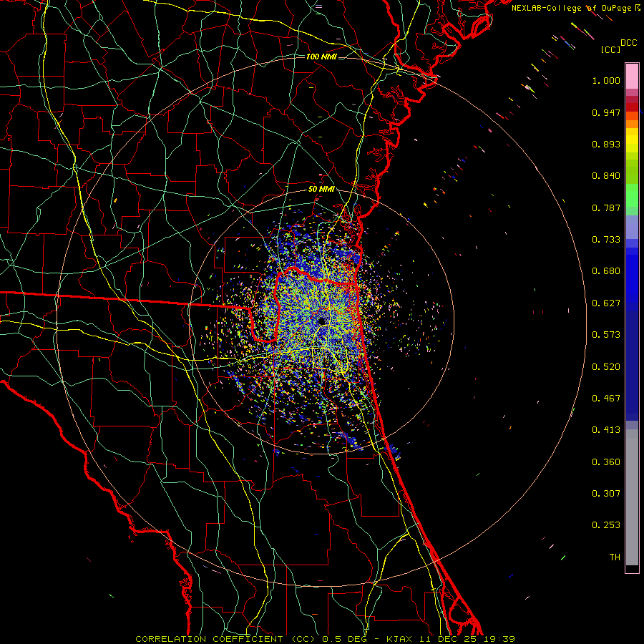
Task: Click the black KJAX radar site dot
Action: point(321,321)
